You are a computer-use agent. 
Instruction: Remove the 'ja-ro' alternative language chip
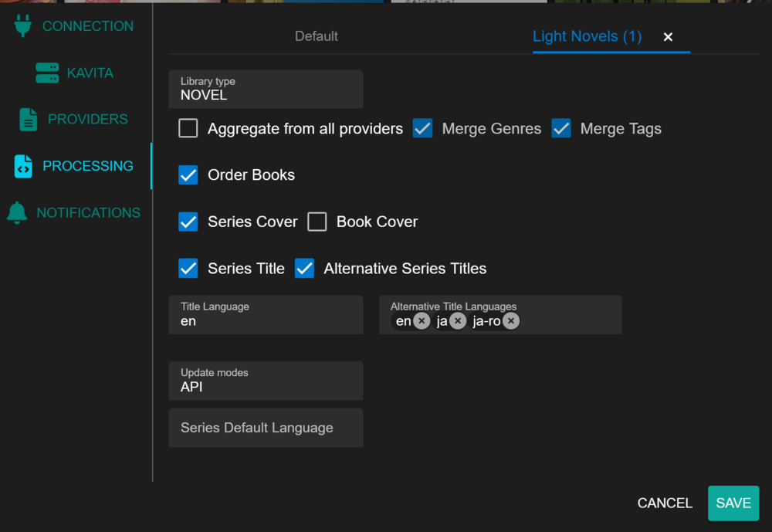[x=511, y=321]
